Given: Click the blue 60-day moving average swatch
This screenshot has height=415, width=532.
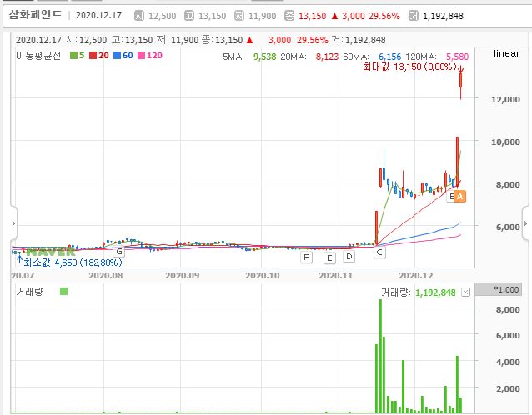Looking at the screenshot, I should click(117, 55).
